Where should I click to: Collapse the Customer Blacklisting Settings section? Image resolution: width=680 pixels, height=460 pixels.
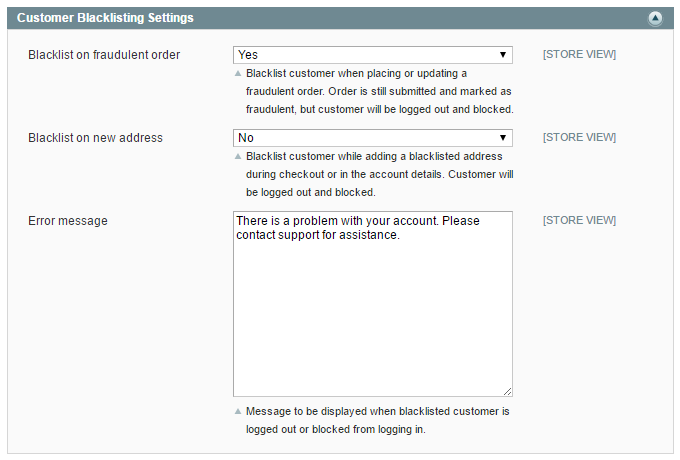(655, 18)
